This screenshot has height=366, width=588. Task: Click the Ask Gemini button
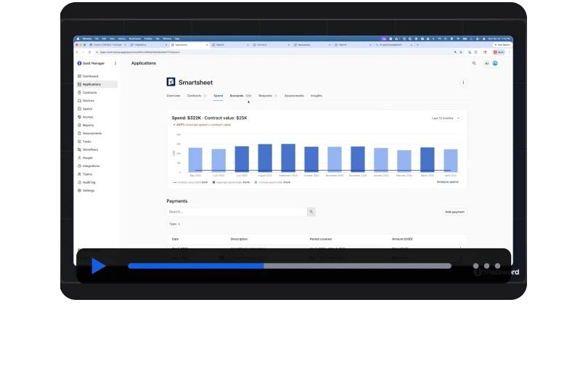[502, 44]
